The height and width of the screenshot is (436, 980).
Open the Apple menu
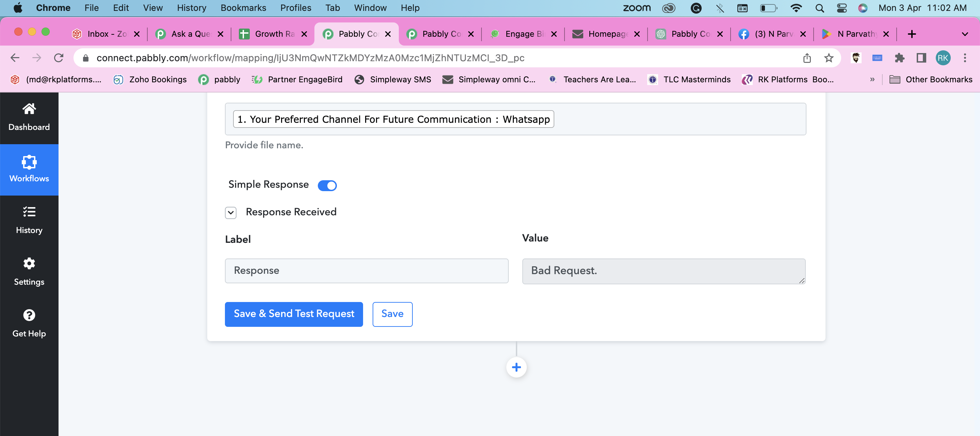[17, 8]
